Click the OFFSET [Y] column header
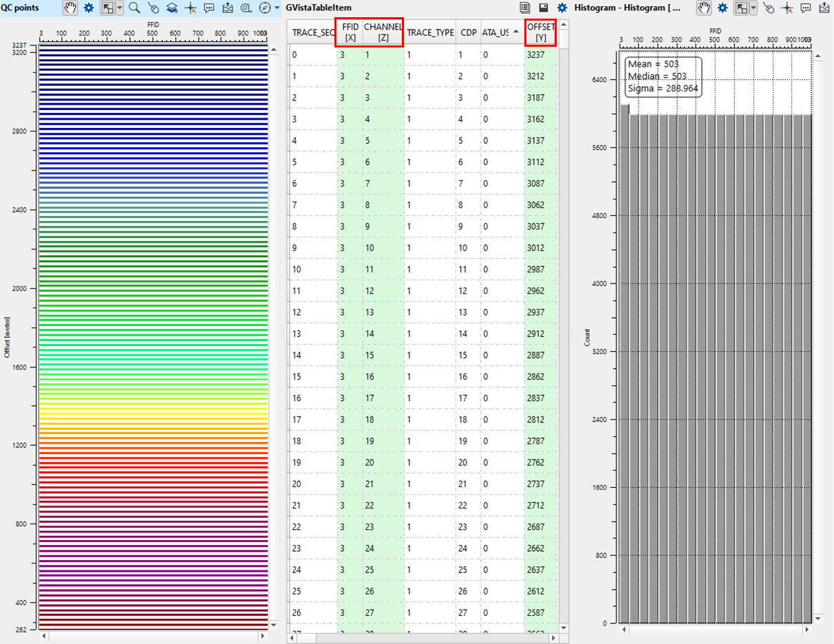The width and height of the screenshot is (834, 644). (540, 32)
